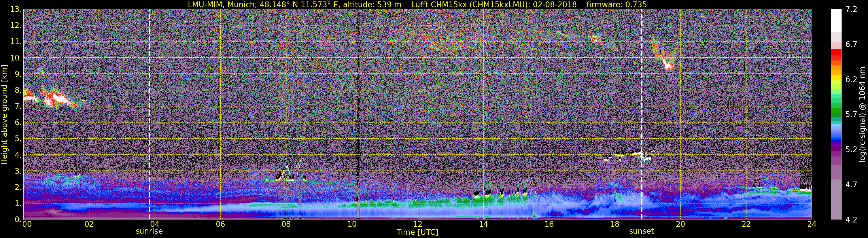Select the white dashed sunrise line
Viewport: 868px width, 238px height.
pyautogui.click(x=149, y=114)
